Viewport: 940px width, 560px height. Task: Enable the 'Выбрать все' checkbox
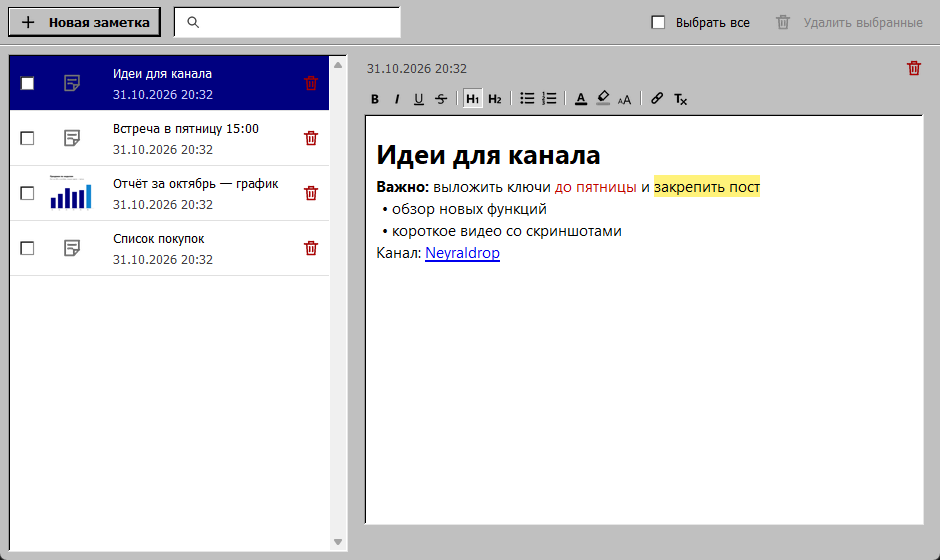tap(658, 22)
